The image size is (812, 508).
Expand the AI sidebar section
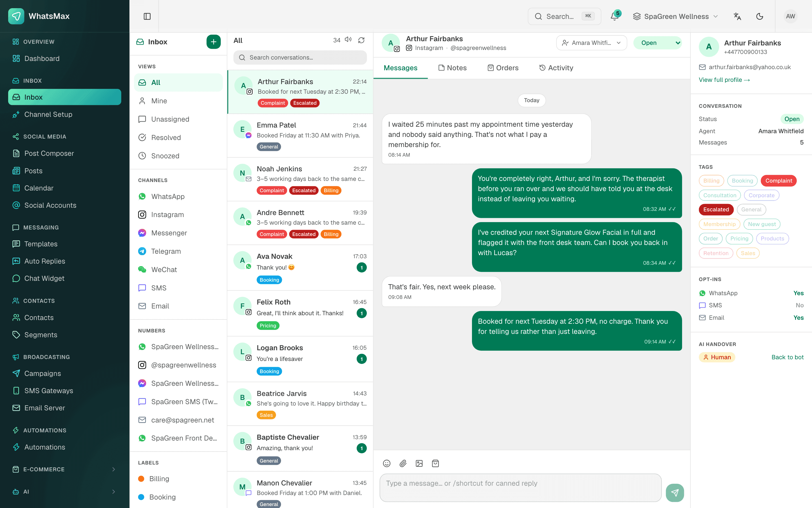point(64,492)
